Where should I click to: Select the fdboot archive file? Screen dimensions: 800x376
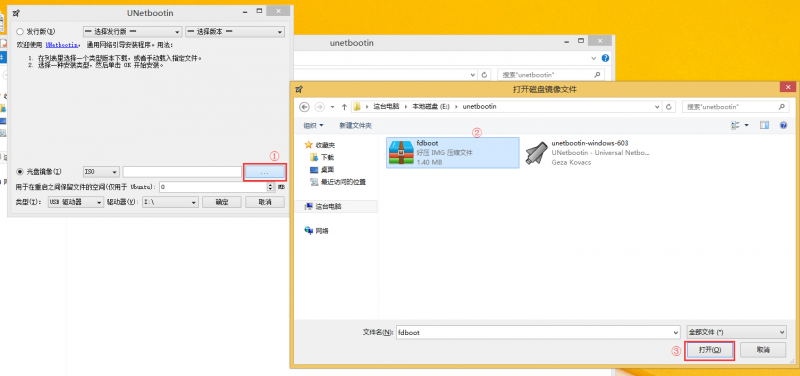(x=453, y=153)
